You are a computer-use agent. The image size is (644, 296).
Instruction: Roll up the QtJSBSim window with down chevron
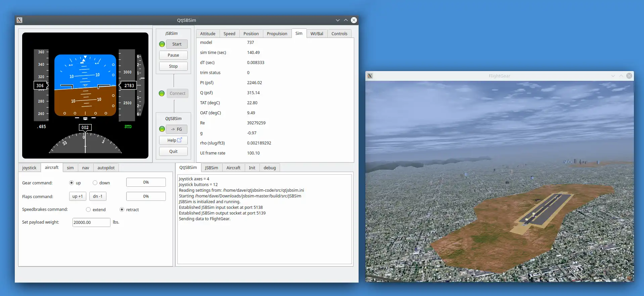338,20
